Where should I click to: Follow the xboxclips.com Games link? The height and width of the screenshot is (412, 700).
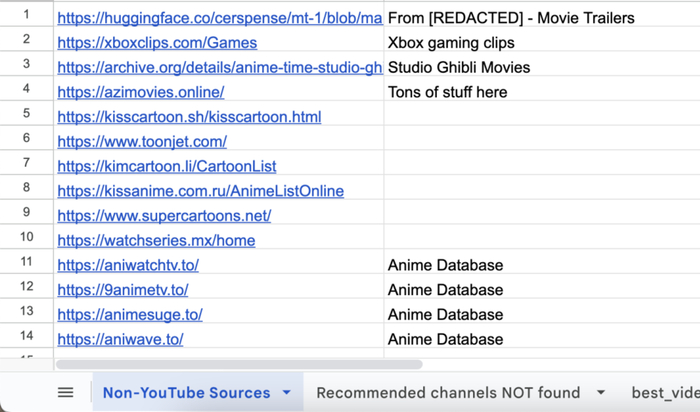[x=157, y=43]
